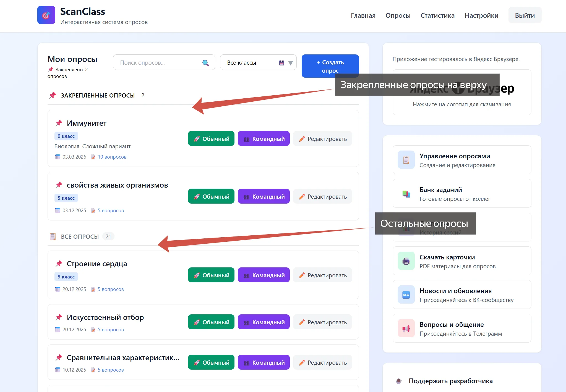Viewport: 566px width, 392px height.
Task: Click the Скачать карточки printer icon
Action: 406,261
